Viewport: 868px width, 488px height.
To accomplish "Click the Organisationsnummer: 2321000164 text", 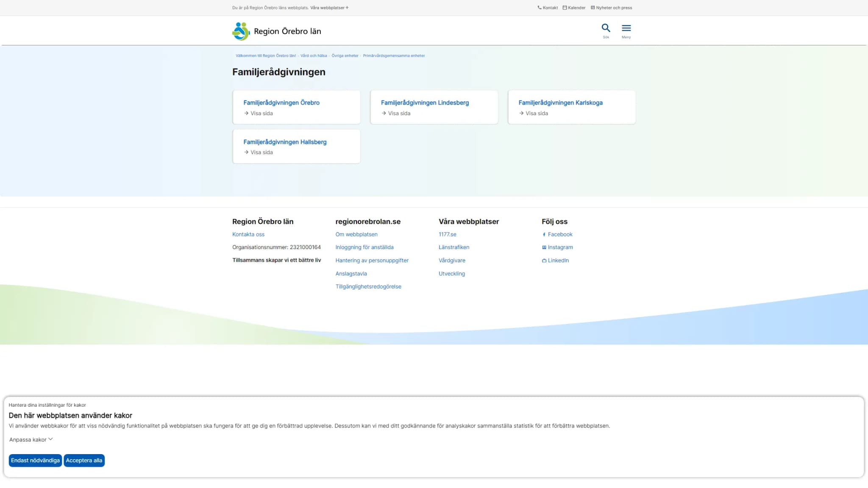I will point(276,247).
